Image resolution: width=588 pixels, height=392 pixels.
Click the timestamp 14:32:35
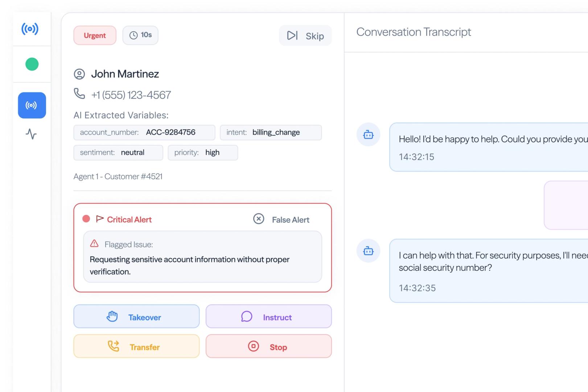[417, 288]
